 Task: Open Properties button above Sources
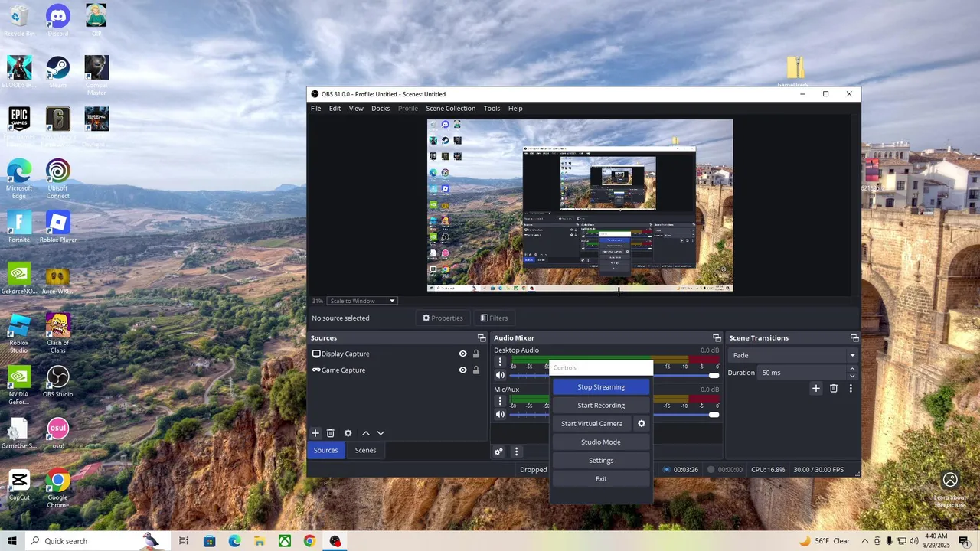tap(443, 318)
